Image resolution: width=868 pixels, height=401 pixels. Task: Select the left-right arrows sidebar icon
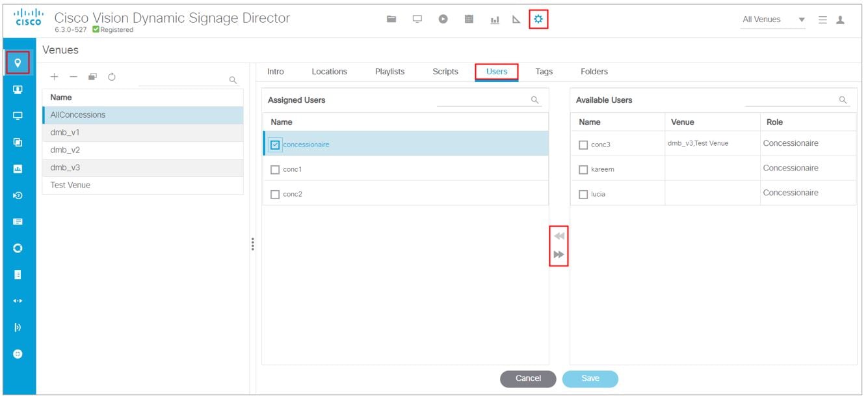18,301
